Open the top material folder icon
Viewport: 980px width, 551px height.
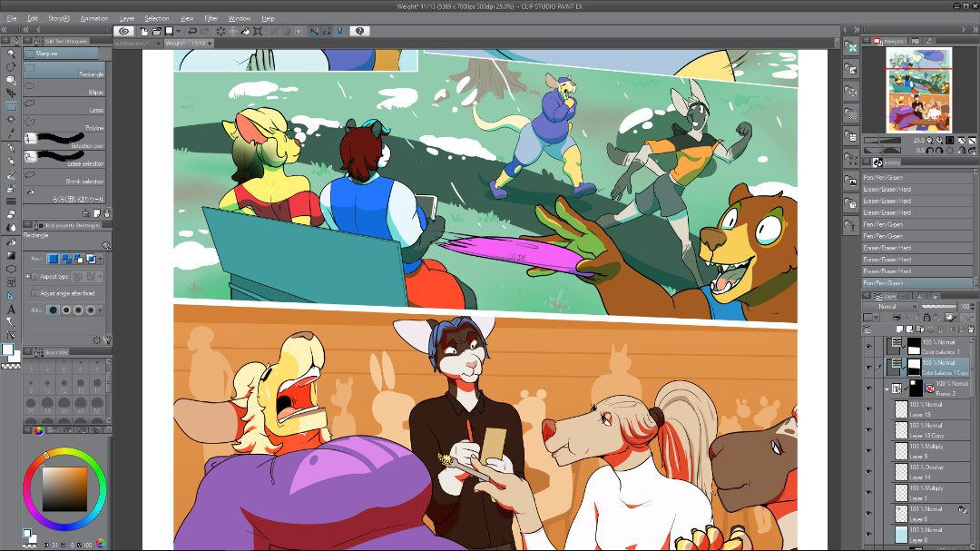point(851,47)
